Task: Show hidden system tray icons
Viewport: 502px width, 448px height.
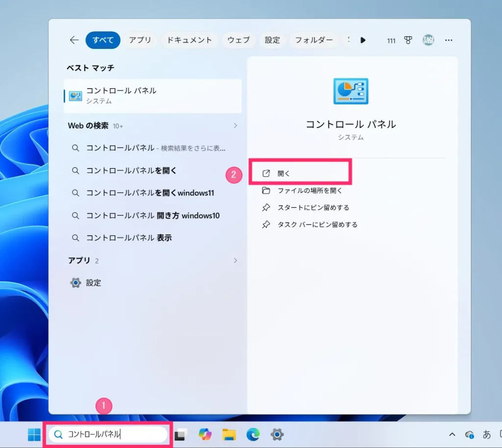Action: 452,435
